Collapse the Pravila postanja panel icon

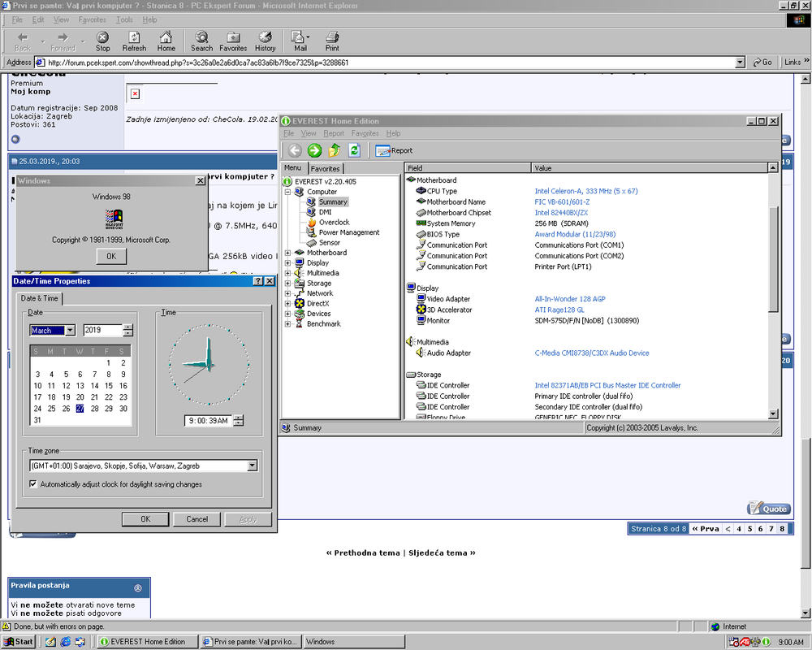click(138, 587)
